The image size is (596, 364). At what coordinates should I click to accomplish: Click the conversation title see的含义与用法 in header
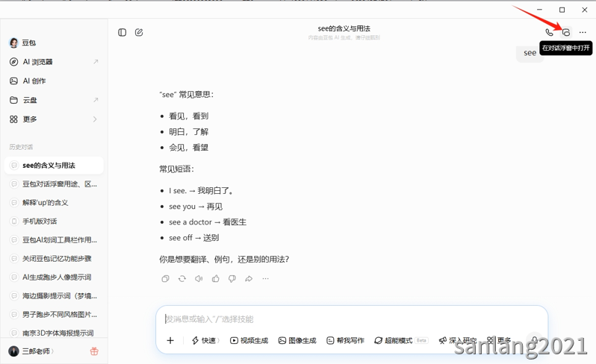click(x=344, y=28)
